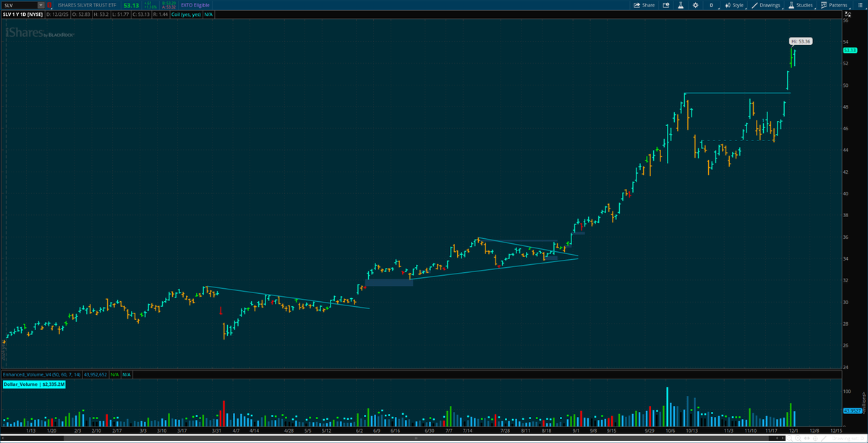Open chart settings gear icon
This screenshot has height=443, width=868.
coord(695,5)
